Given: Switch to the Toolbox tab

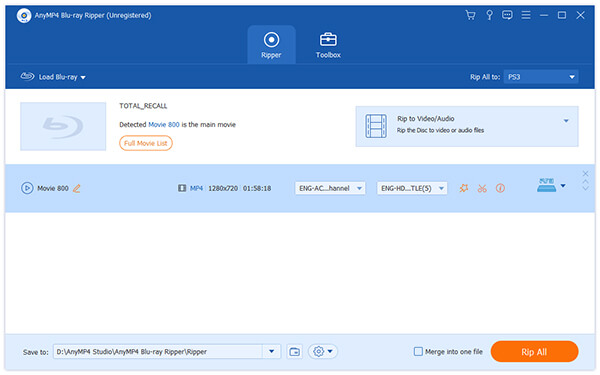Looking at the screenshot, I should point(328,45).
